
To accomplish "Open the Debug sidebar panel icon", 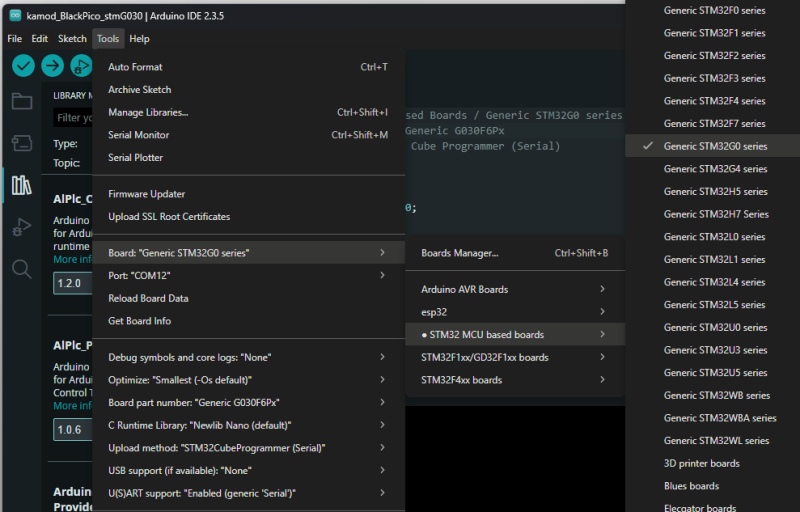I will pyautogui.click(x=21, y=227).
